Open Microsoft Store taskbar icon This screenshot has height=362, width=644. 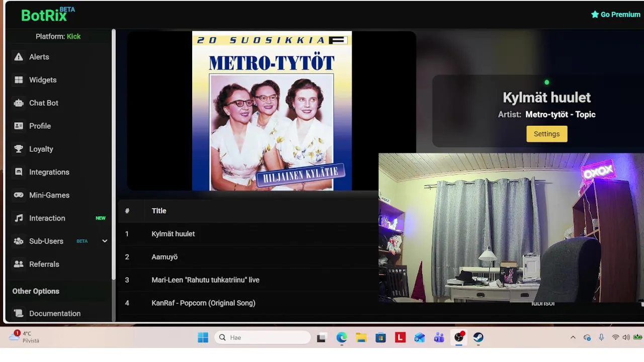(381, 337)
